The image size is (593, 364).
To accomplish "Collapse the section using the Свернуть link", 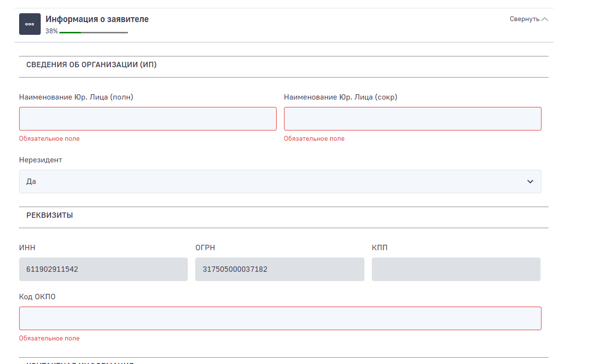I will [x=524, y=19].
